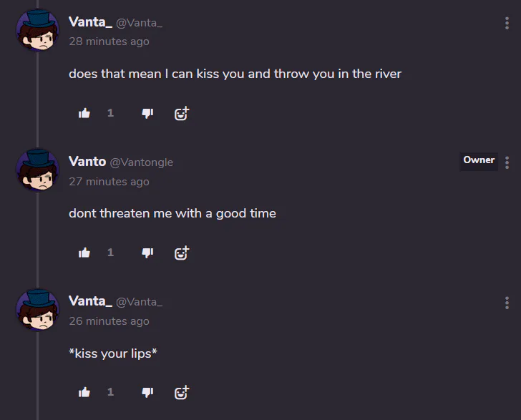Like the '*kiss your lips*' comment
Viewport: 521px width, 420px height.
point(84,392)
